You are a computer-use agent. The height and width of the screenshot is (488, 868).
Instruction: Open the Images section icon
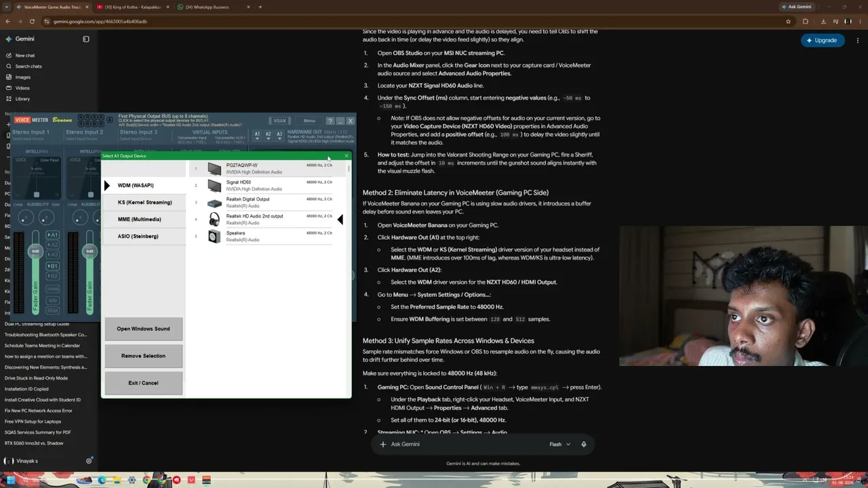coord(8,77)
